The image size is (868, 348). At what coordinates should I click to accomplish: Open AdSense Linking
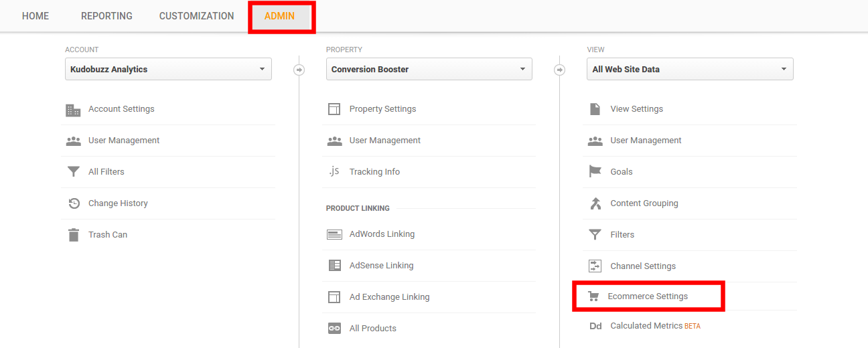tap(381, 266)
